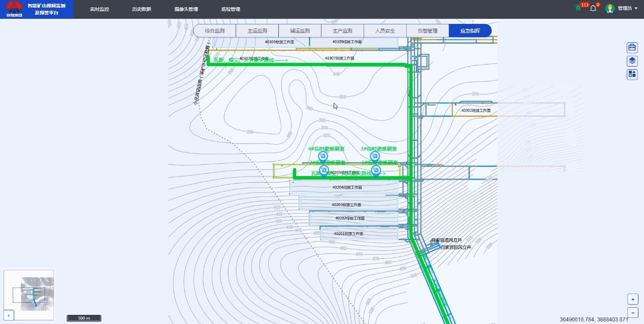Select the 告警管理 tab

428,31
